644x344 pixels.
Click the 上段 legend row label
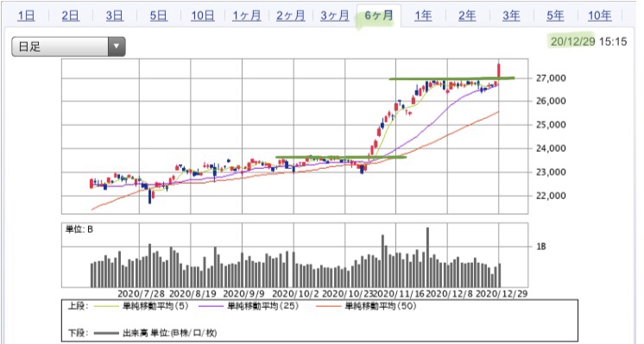77,306
